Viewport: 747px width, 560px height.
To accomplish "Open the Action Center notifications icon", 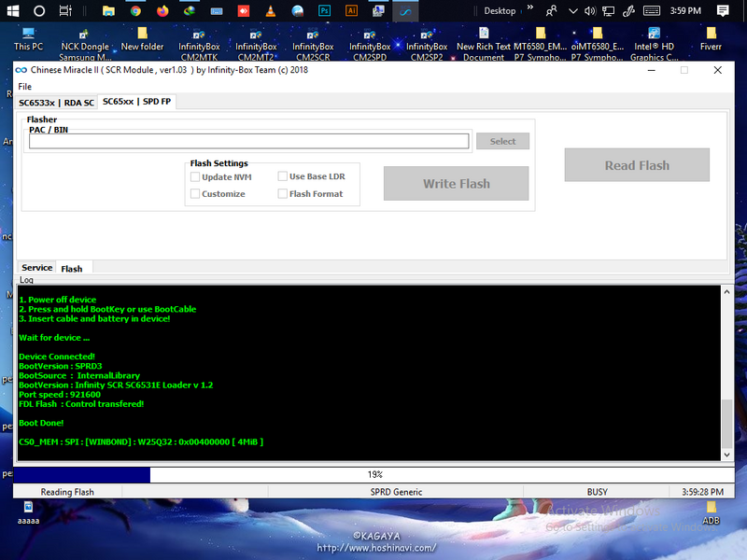I will [723, 10].
